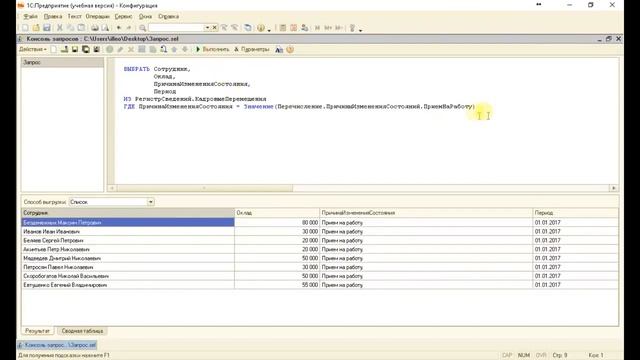Click the Сотрудник column header
640x360 pixels.
coord(128,213)
